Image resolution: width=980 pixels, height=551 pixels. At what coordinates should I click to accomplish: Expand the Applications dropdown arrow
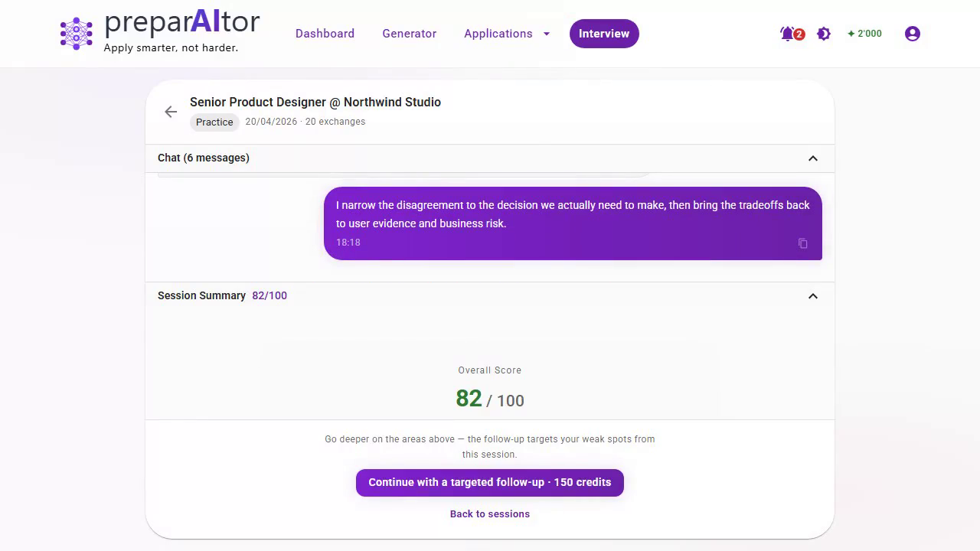pos(547,34)
